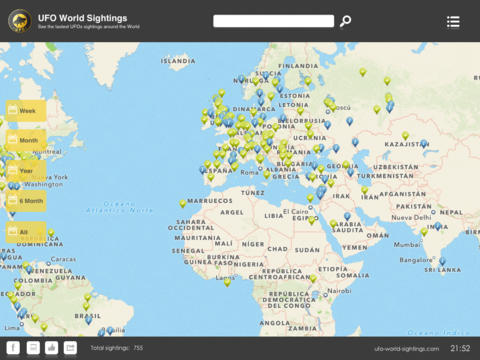Click the second bottom toolbar icon
Screen dimensions: 480x360
[33, 348]
